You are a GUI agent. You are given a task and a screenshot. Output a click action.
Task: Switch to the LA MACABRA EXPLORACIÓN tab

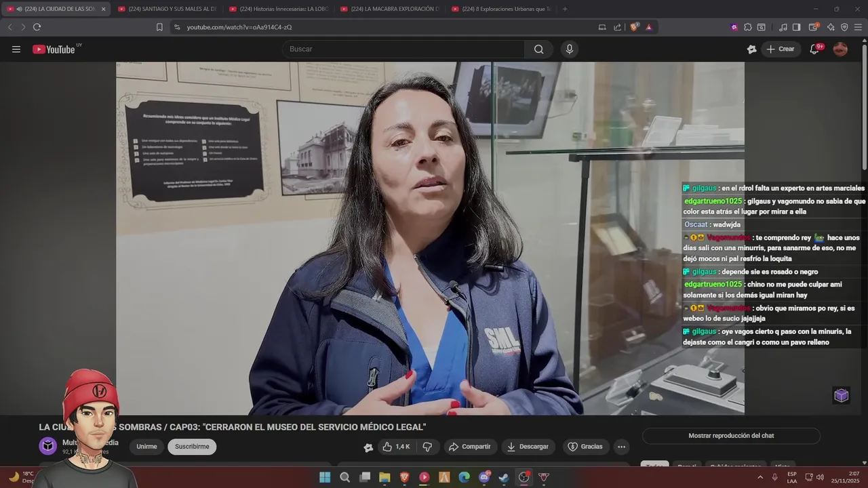[389, 9]
